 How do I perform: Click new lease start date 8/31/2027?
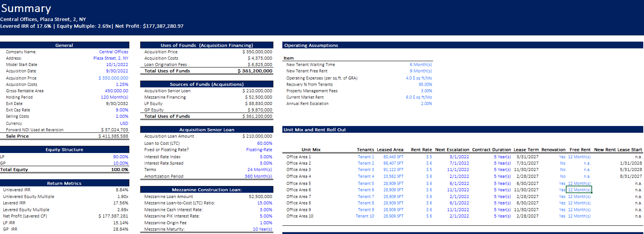(631, 177)
